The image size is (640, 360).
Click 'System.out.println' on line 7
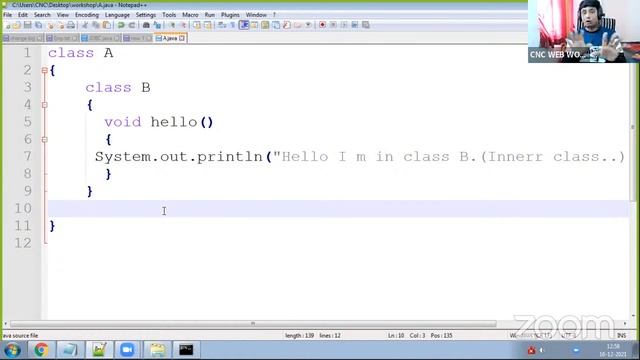pos(179,157)
